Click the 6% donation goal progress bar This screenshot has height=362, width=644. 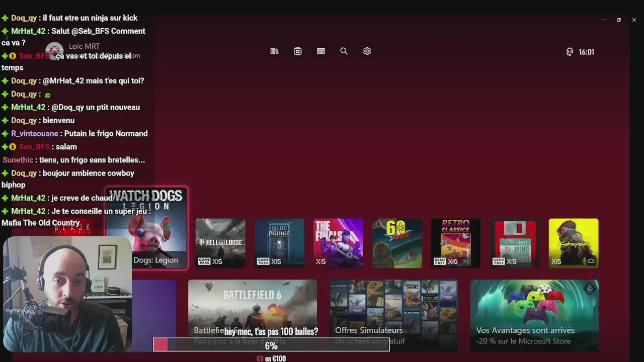tap(271, 344)
